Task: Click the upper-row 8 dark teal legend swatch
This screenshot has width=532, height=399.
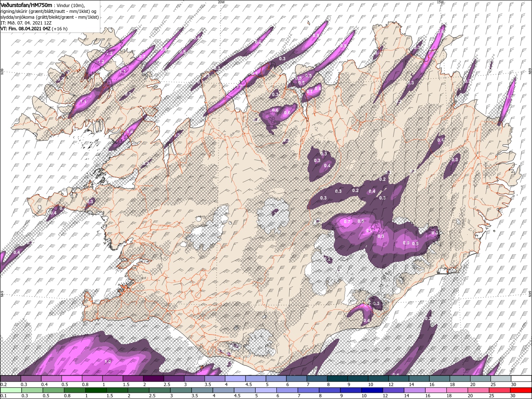Action: tap(337, 378)
